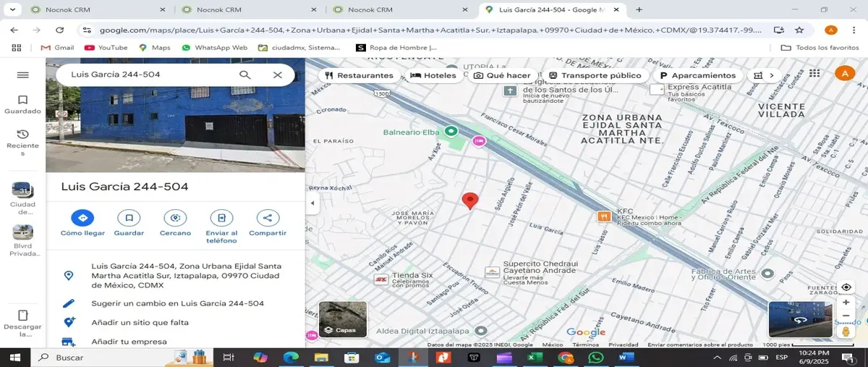The image size is (868, 367).
Task: Click the Guardar bookmark icon
Action: (x=129, y=217)
